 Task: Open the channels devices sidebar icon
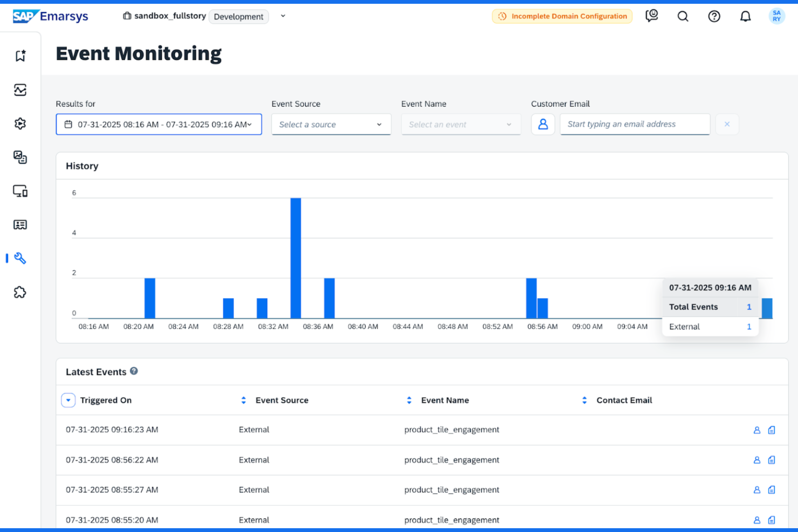point(20,191)
